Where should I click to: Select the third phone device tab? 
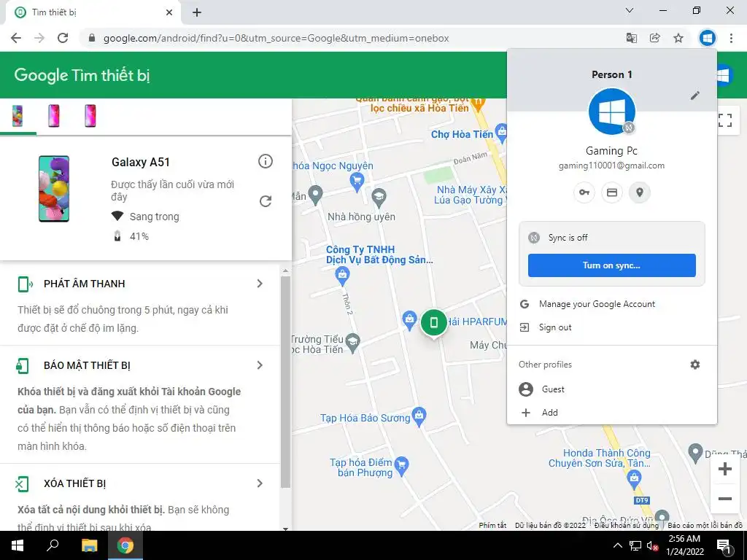pyautogui.click(x=90, y=116)
